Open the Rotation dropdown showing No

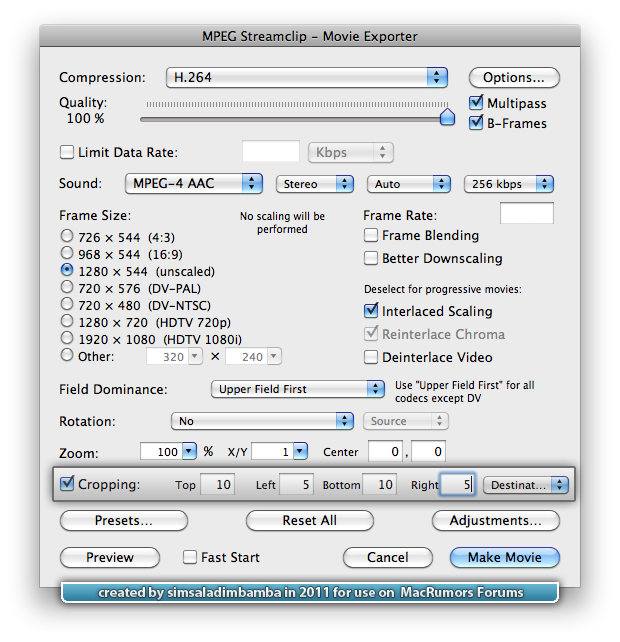pos(262,421)
